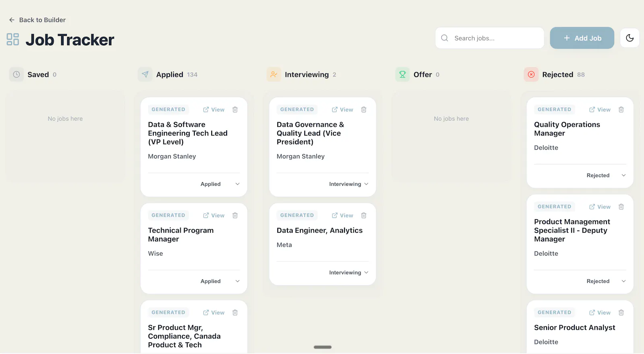644x354 pixels.
Task: Toggle dark mode with the moon icon
Action: click(630, 38)
